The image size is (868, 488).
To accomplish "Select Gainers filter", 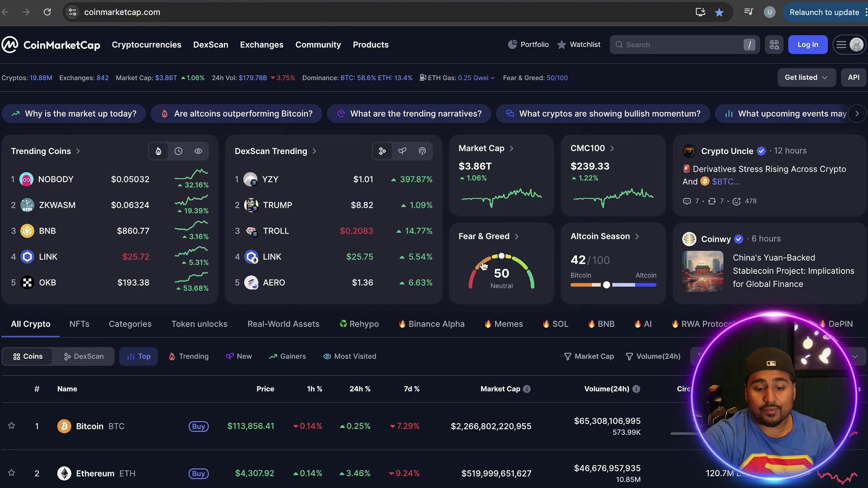I will (288, 357).
